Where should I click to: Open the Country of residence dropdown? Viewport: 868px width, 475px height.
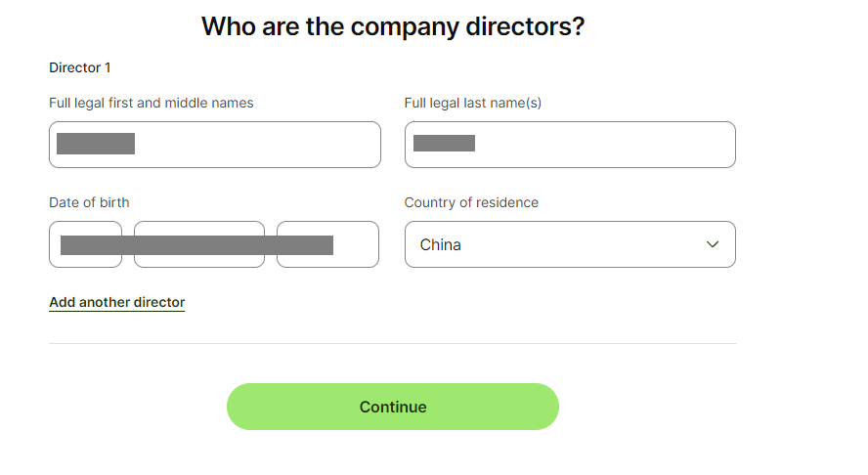(x=570, y=244)
